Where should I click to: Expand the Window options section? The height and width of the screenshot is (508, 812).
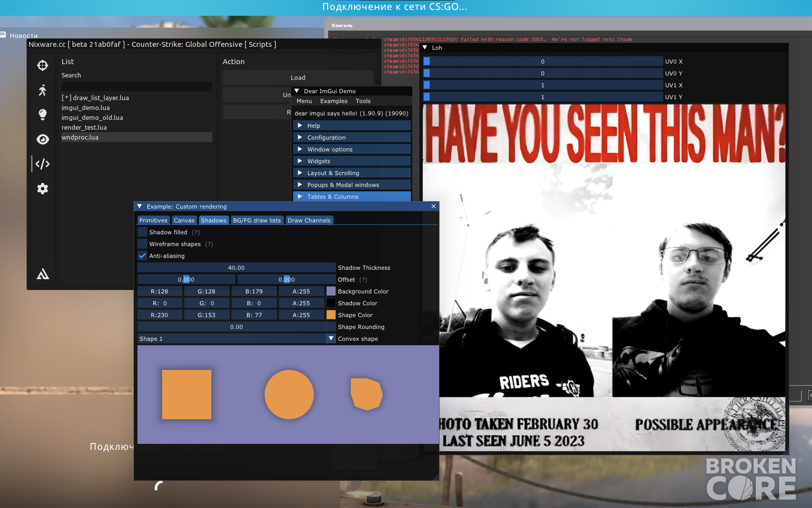[352, 149]
